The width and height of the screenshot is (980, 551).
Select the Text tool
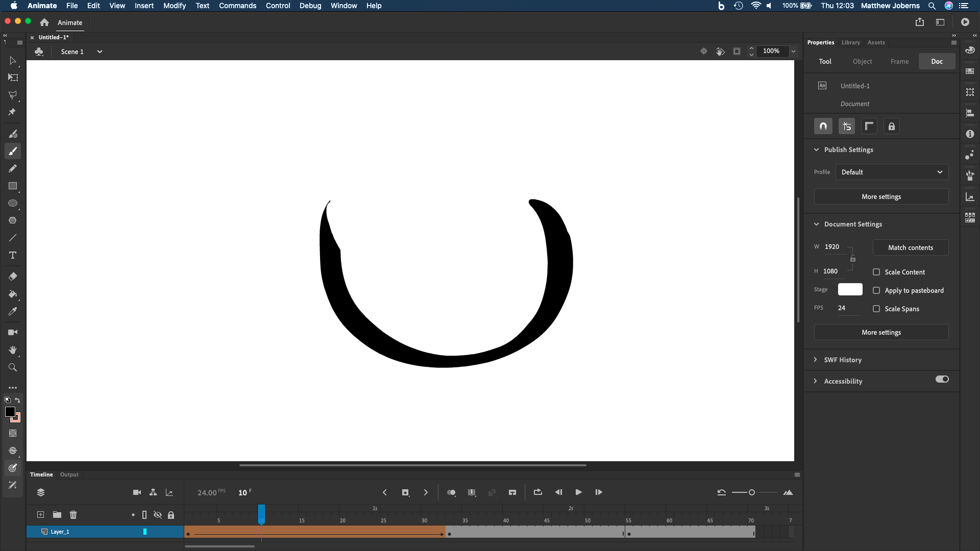[x=13, y=256]
